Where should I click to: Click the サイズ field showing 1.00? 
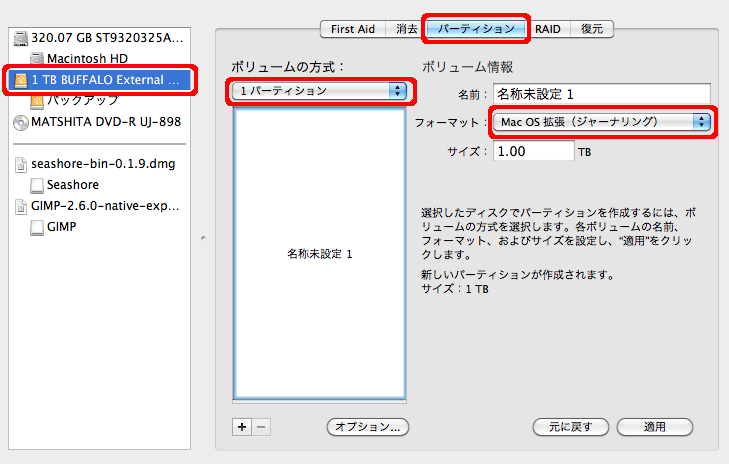click(x=534, y=152)
